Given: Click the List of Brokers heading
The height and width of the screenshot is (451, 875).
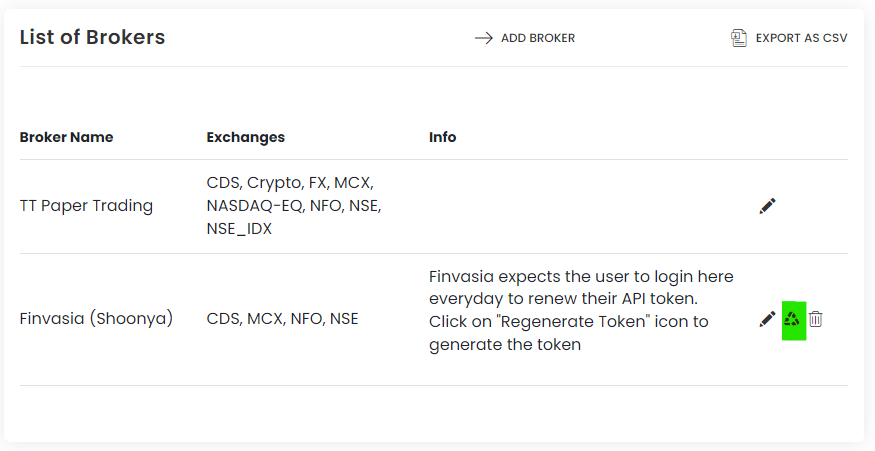Looking at the screenshot, I should pos(93,37).
